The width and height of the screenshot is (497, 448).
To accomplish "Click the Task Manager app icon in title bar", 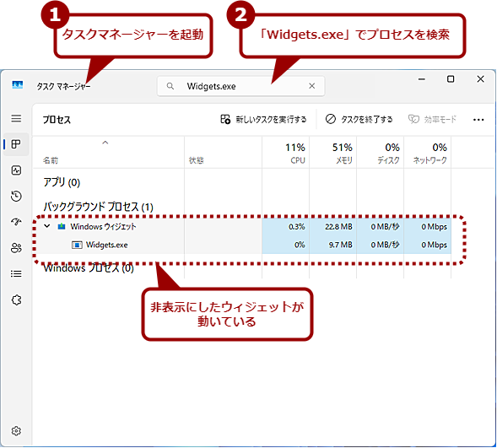I will click(x=18, y=85).
